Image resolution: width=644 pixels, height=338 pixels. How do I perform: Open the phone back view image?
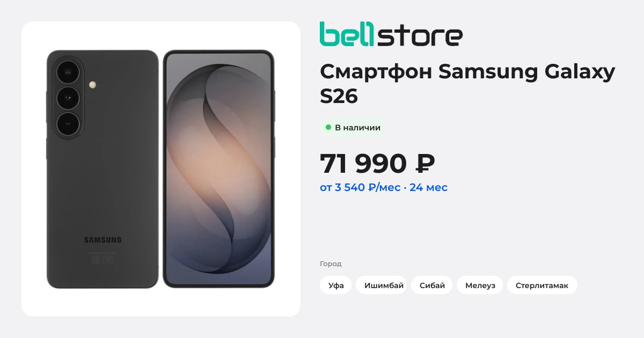(x=103, y=169)
